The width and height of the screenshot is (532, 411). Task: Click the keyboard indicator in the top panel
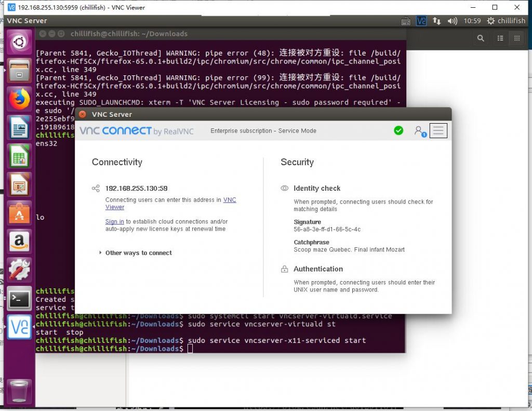[x=406, y=21]
